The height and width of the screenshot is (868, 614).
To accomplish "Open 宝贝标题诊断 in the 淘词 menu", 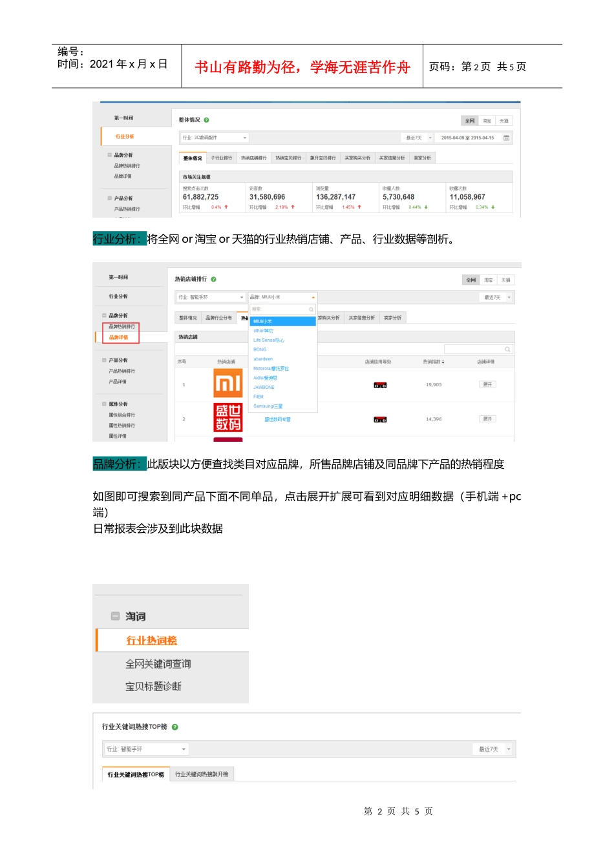I will pyautogui.click(x=153, y=687).
